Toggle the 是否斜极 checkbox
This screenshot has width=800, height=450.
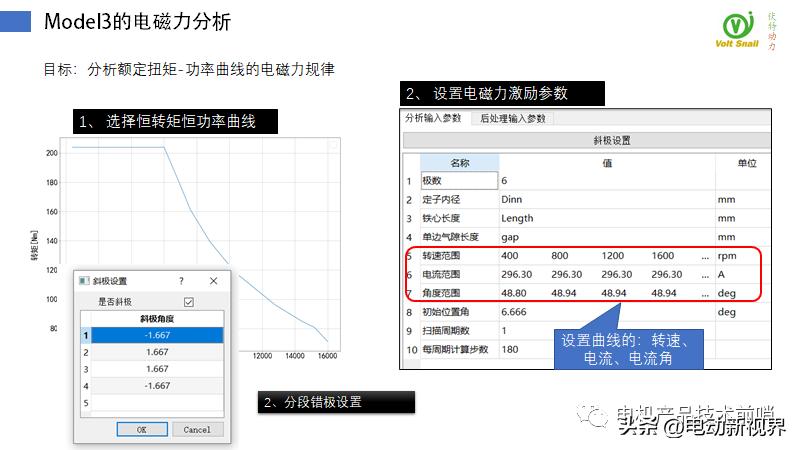point(189,302)
